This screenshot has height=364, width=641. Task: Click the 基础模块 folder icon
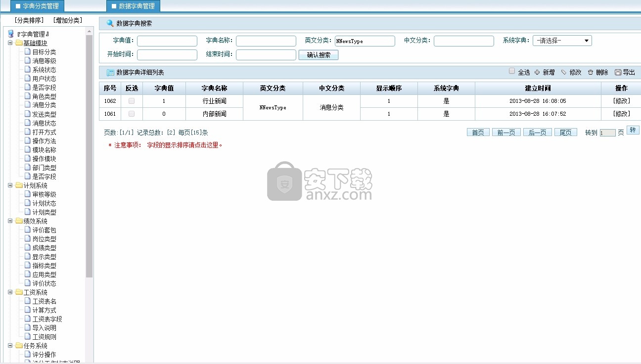[19, 43]
